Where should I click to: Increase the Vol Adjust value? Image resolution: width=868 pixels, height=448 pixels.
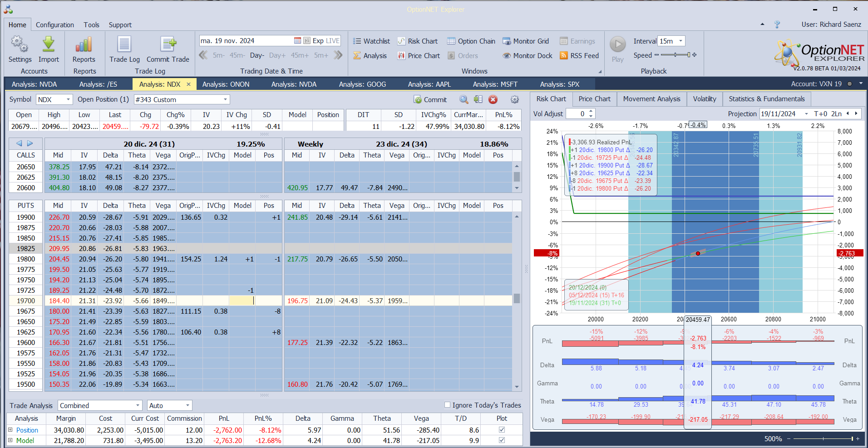coord(591,111)
